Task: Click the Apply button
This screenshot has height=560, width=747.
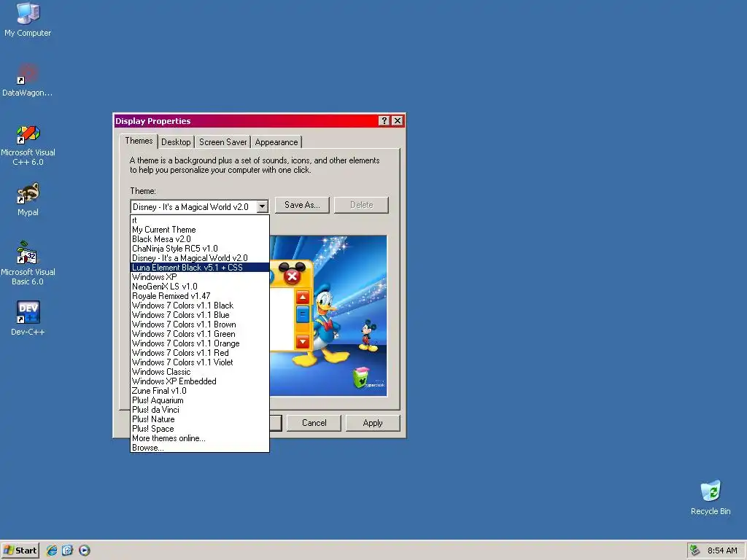Action: (x=373, y=423)
